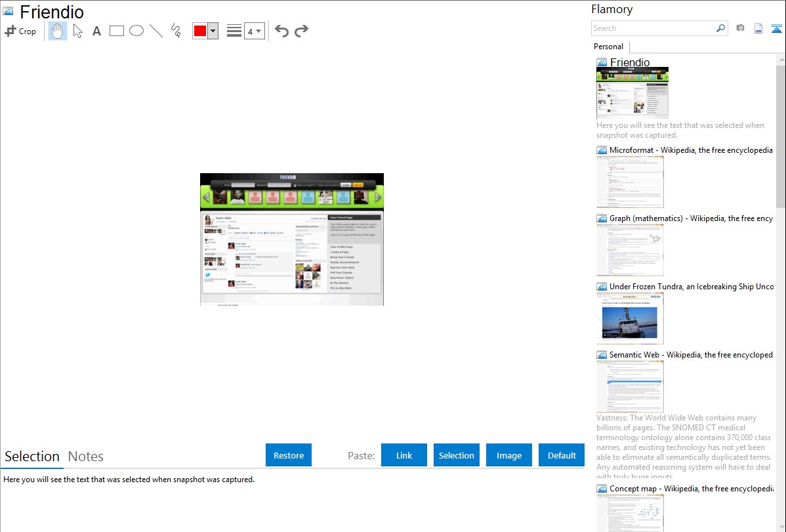
Task: Click the icon beside Semantic Web title
Action: [x=602, y=355]
